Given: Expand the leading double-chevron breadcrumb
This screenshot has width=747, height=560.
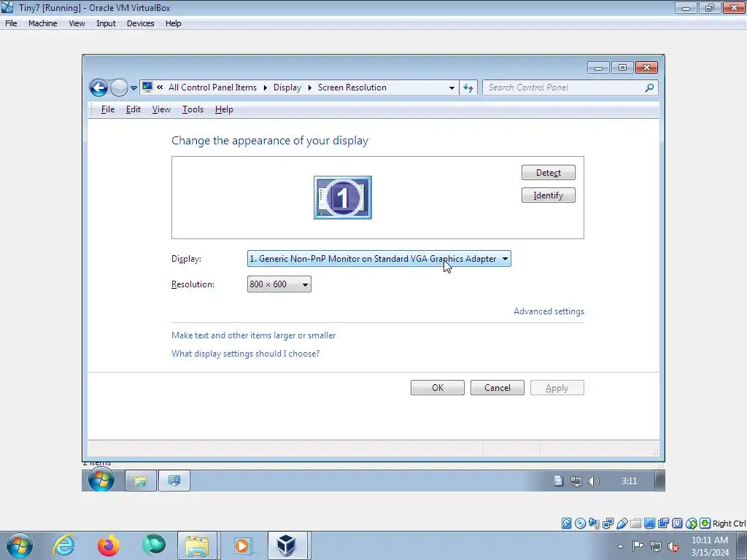Looking at the screenshot, I should (160, 87).
